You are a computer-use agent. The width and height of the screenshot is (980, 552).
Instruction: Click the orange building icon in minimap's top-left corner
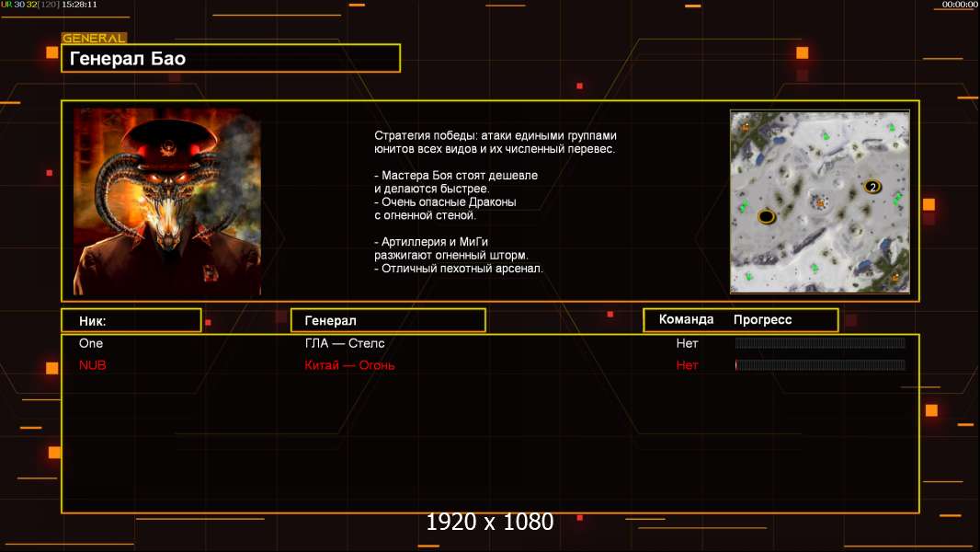point(745,128)
